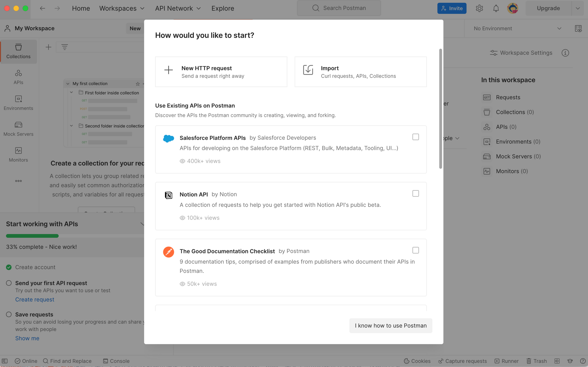Expand the API Network dropdown

[x=178, y=8]
